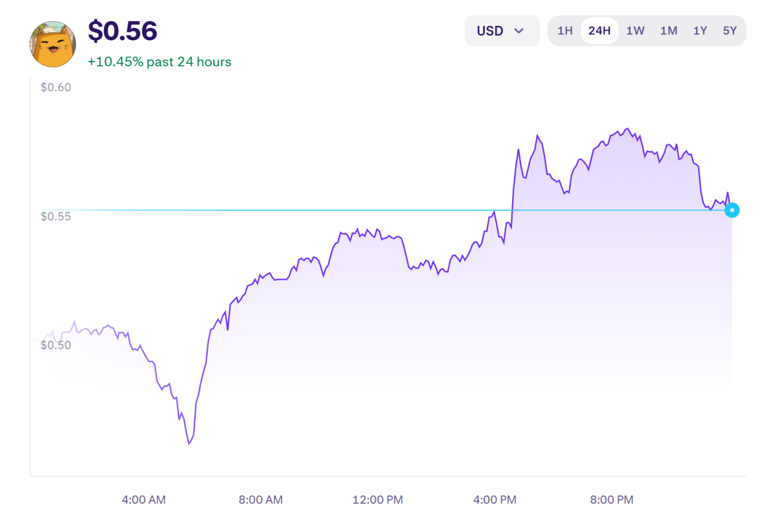Click the $0.50 y-axis label

click(55, 345)
